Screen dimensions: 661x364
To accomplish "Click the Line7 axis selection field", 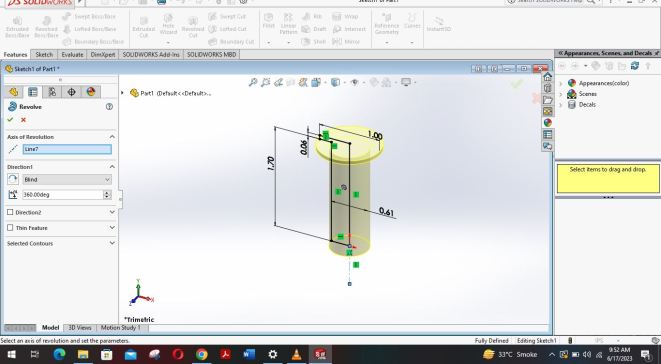I will pos(67,149).
